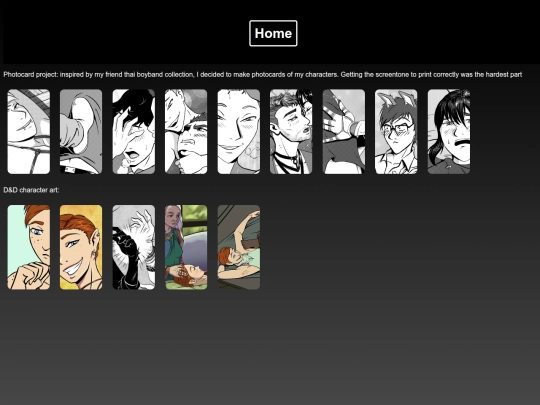
Task: Open first photocard thumbnail with harness straps
Action: pos(29,132)
